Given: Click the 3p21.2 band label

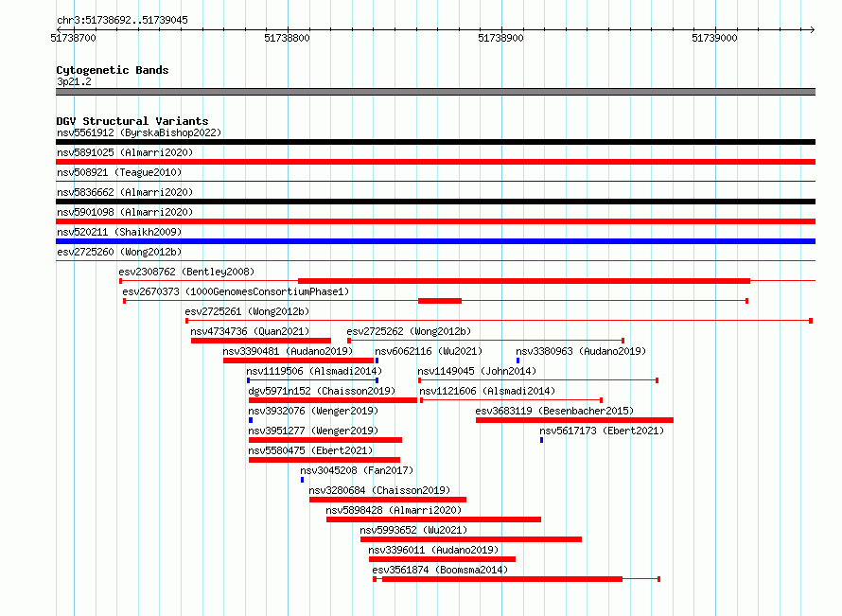Looking at the screenshot, I should (x=74, y=81).
